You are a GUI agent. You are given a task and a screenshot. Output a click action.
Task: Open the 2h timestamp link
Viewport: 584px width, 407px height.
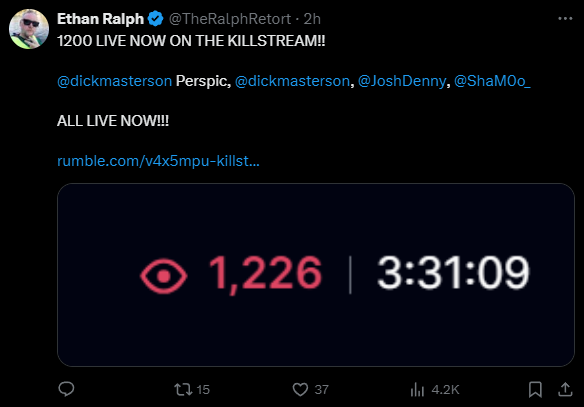point(312,19)
